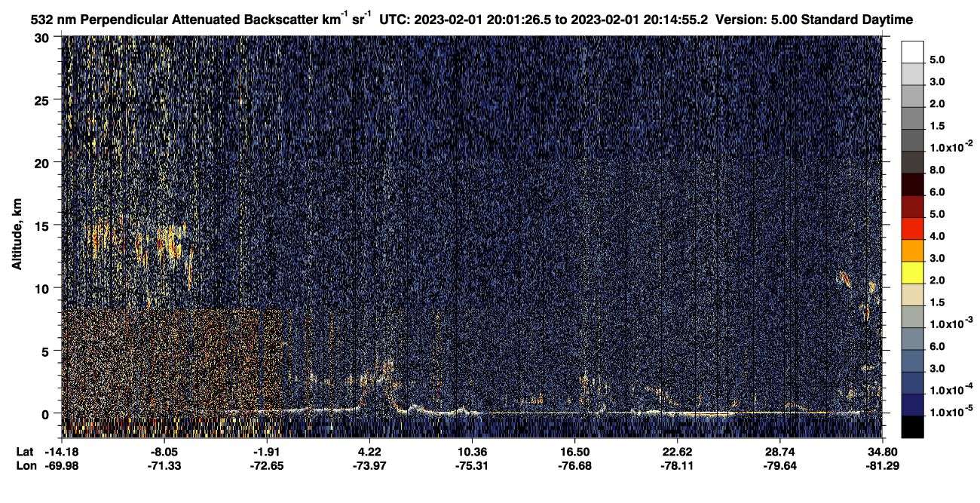Select latitude value 28.74
Viewport: 980px width, 503px height.
779,452
